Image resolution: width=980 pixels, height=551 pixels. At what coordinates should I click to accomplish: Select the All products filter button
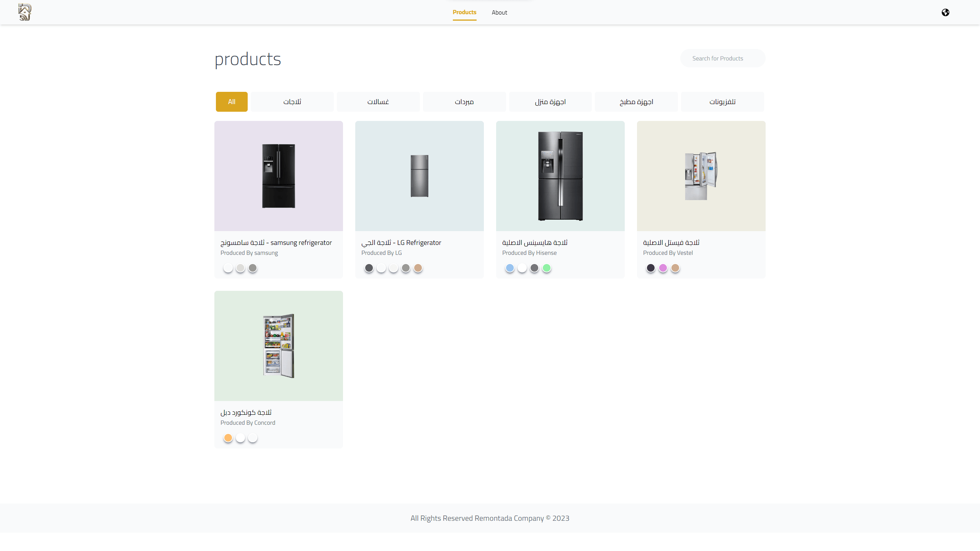point(232,101)
